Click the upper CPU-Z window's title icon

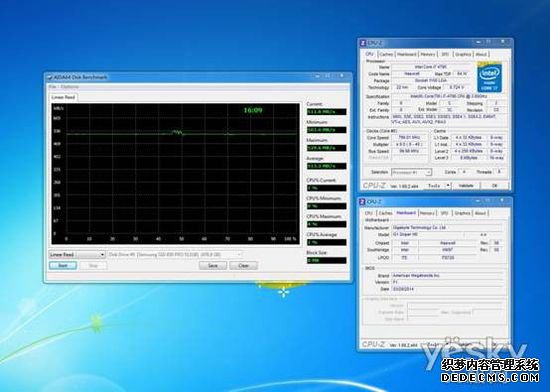tap(363, 43)
